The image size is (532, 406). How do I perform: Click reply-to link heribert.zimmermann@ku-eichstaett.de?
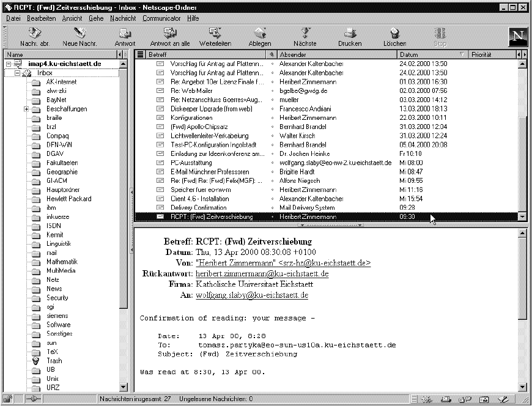[262, 274]
